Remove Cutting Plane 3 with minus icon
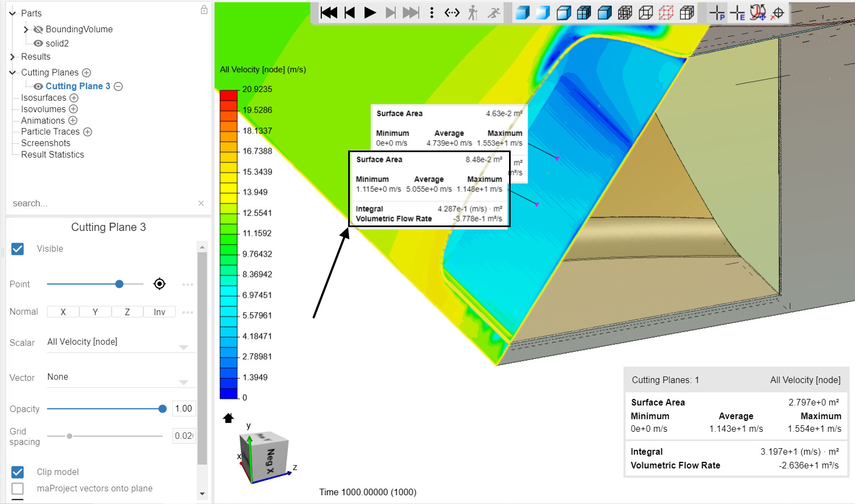This screenshot has height=504, width=855. [118, 86]
